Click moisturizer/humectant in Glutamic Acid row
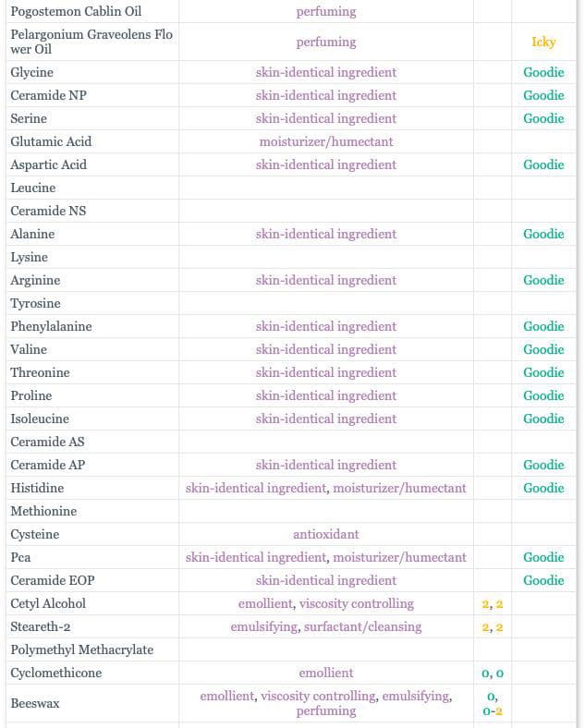 click(326, 141)
